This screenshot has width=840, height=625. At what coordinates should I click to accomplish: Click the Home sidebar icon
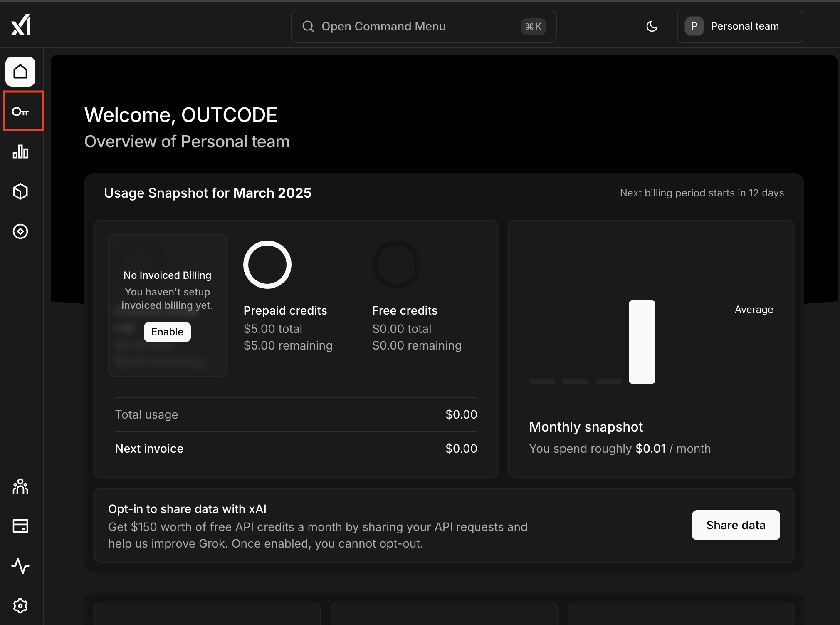click(20, 72)
